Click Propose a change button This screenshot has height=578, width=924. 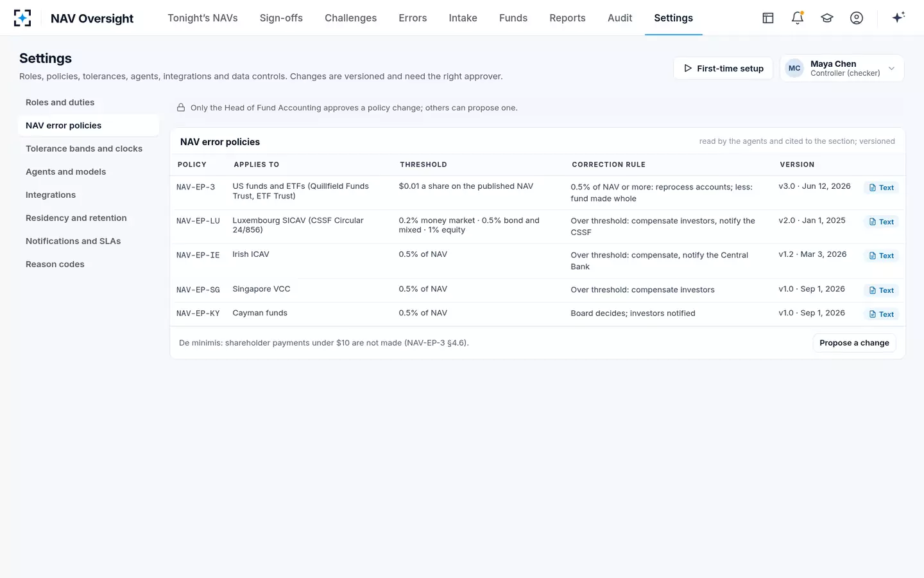tap(854, 343)
